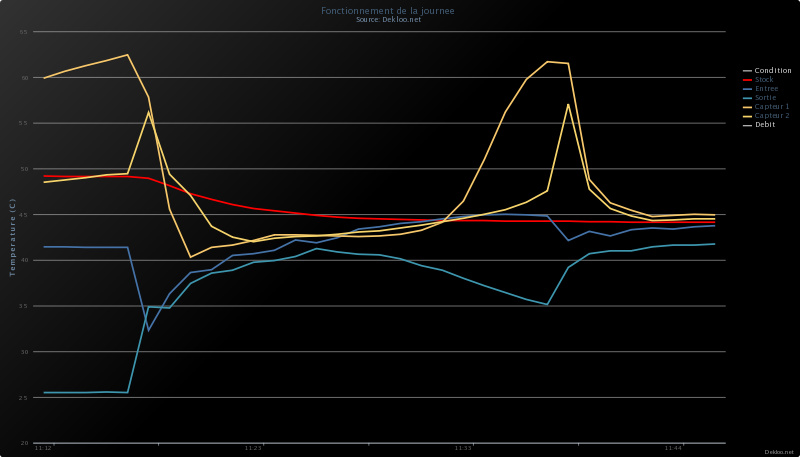Select the 11:23 time axis label
The height and width of the screenshot is (457, 800).
click(x=253, y=448)
